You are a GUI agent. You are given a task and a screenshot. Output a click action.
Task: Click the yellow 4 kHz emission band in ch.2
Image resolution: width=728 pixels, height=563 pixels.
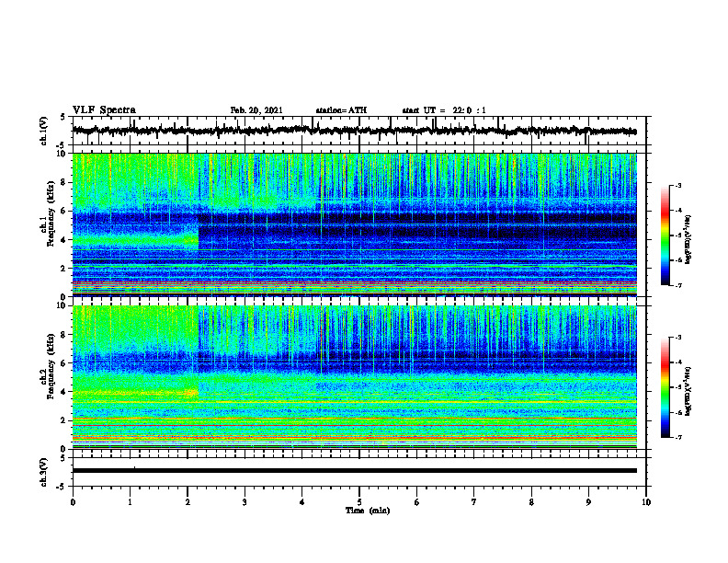coord(135,393)
